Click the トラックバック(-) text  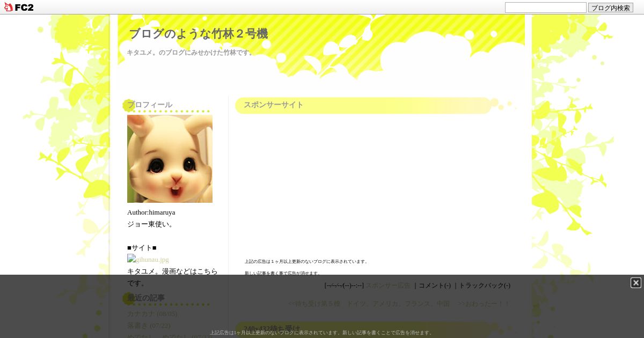pos(485,285)
